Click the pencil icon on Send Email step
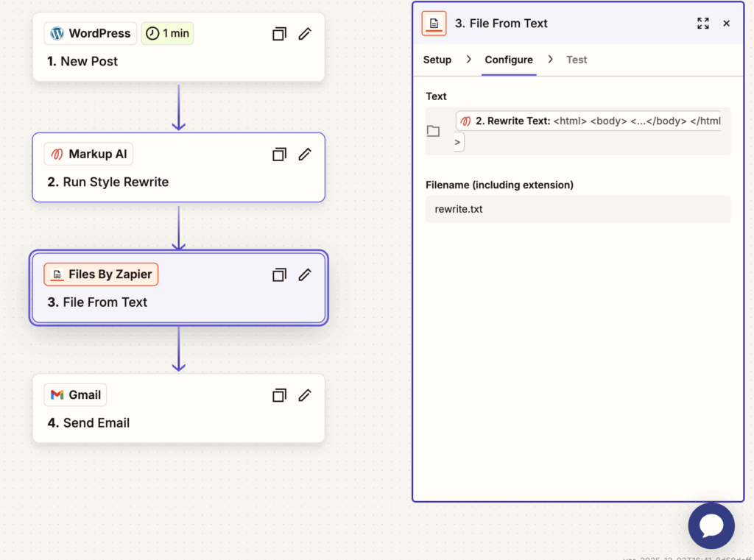The image size is (754, 560). coord(305,395)
